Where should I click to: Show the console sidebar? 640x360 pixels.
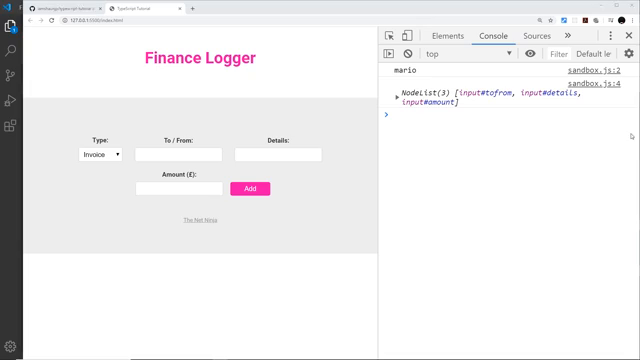(x=389, y=53)
